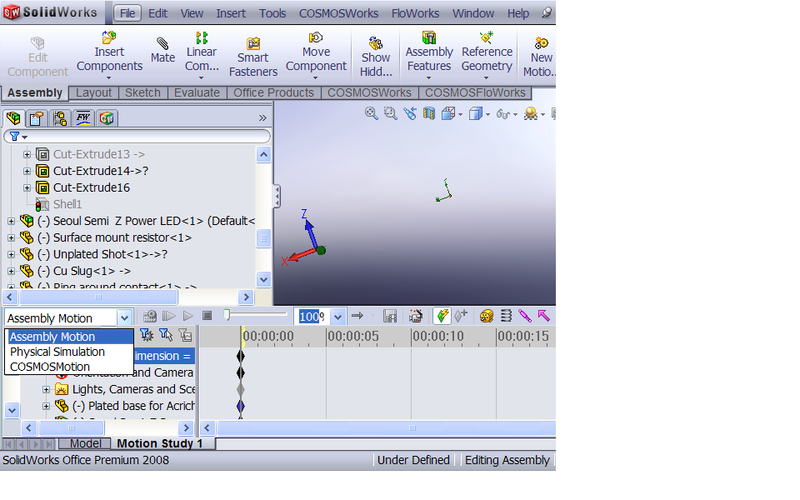Expand the Seoul Semi Z Power LED component
Image resolution: width=800 pixels, height=500 pixels.
(x=11, y=221)
